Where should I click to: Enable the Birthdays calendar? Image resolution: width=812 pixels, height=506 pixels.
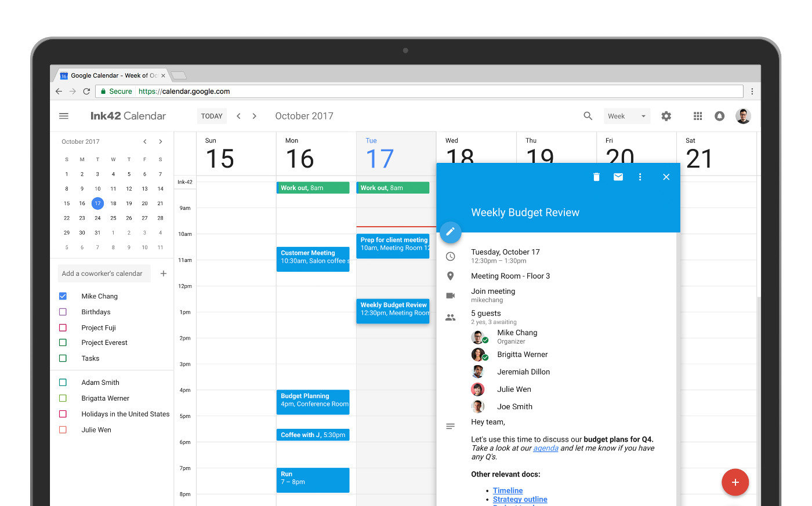tap(63, 311)
